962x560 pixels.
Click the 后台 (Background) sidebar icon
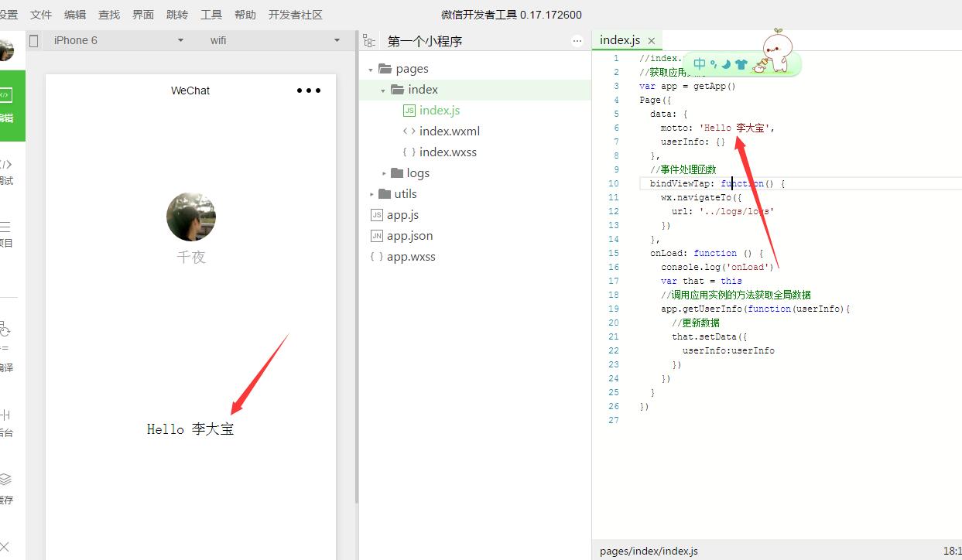(6, 423)
